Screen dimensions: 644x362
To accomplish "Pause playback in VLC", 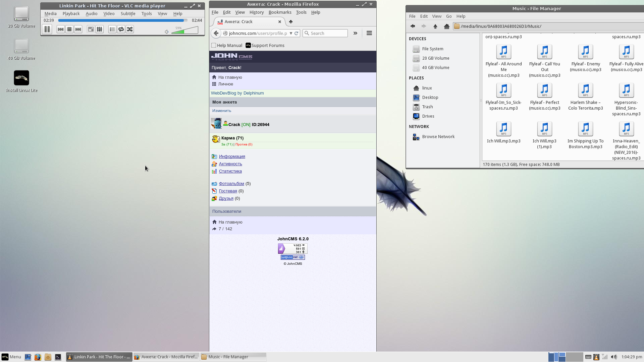I will coord(47,29).
